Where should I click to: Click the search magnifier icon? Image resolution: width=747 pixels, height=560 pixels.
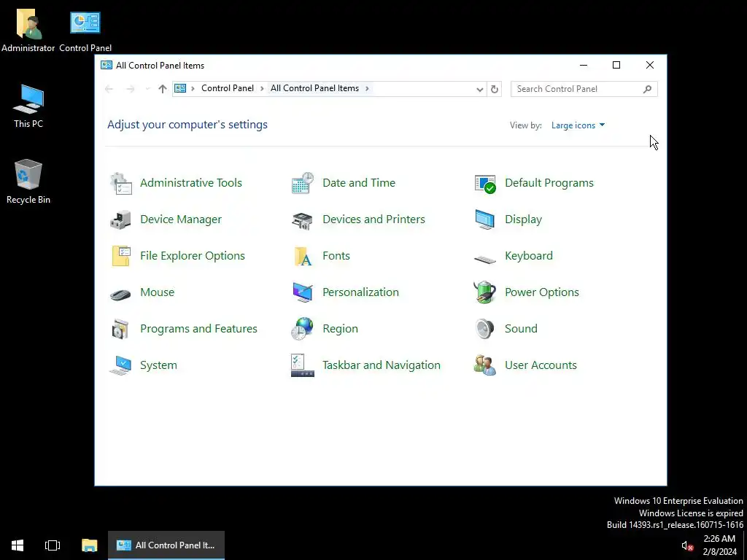[x=648, y=89]
